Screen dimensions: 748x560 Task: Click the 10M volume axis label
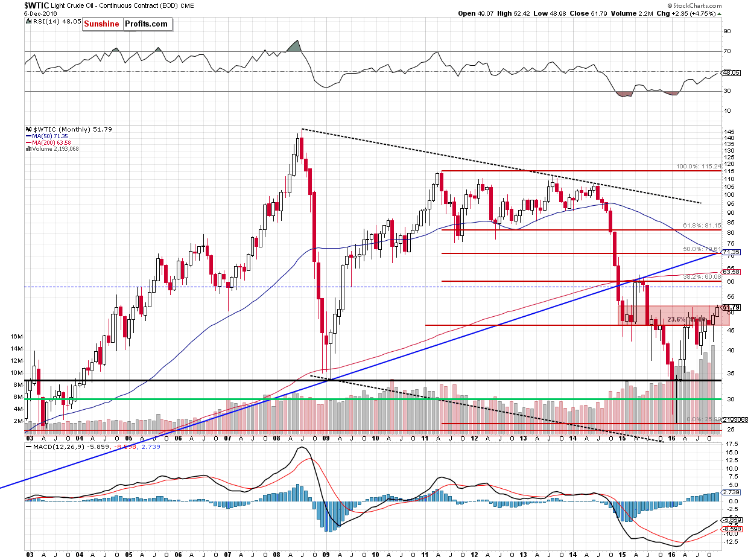(17, 372)
